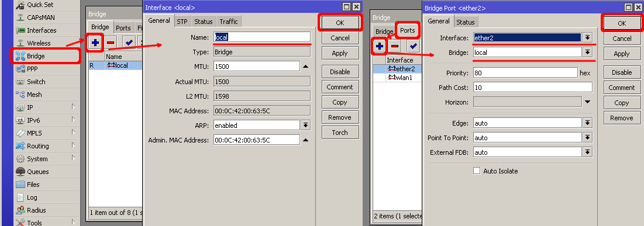Open the Edge setting dropdown
This screenshot has width=644, height=226.
(x=587, y=123)
